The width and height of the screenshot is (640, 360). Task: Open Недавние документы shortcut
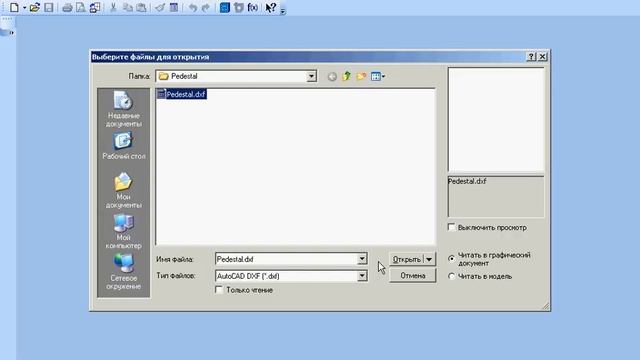point(124,109)
